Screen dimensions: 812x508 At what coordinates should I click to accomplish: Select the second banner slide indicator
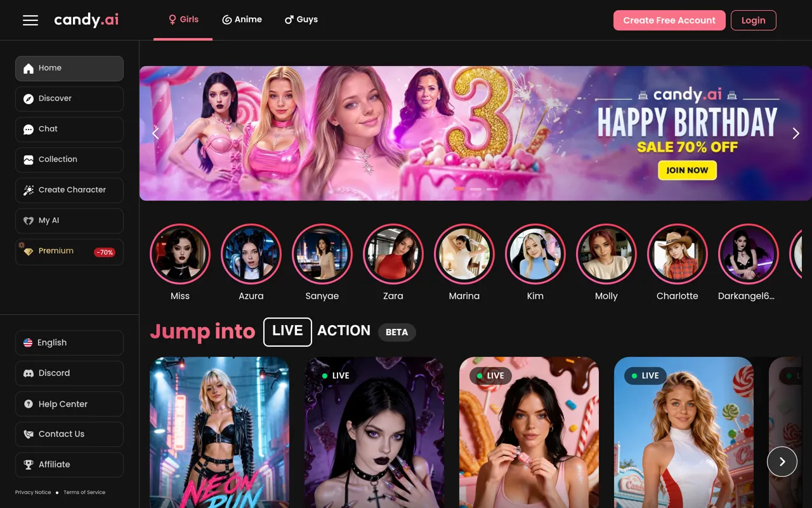coord(476,189)
